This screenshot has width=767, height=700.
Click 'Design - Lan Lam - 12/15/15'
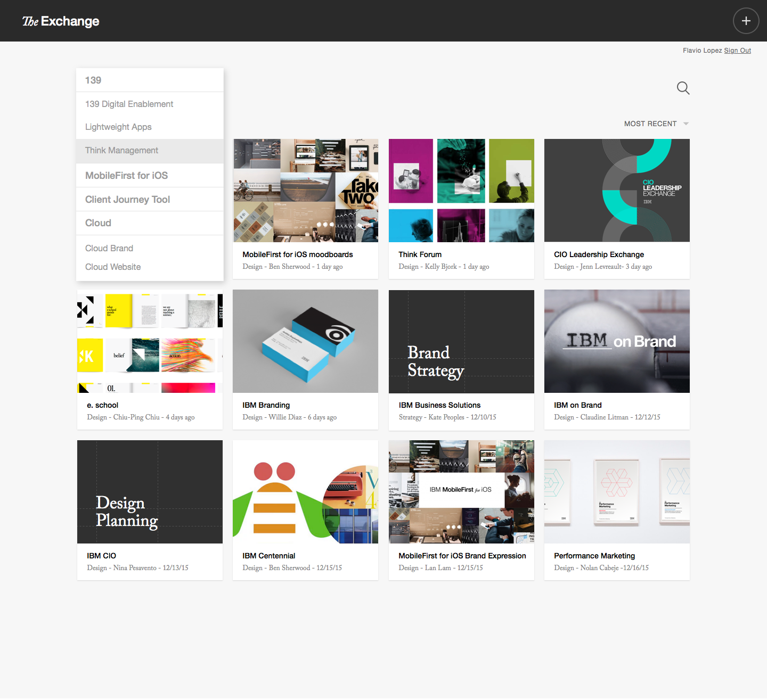point(440,568)
